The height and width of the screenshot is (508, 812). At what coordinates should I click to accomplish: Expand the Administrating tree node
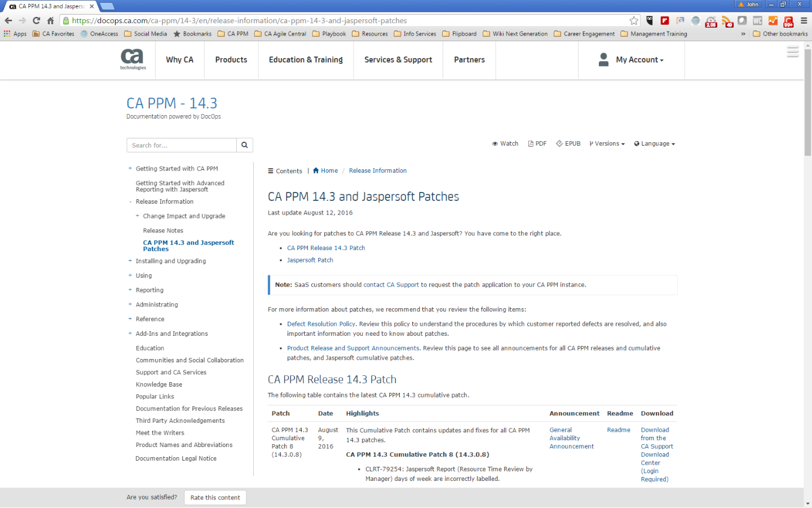[130, 304]
